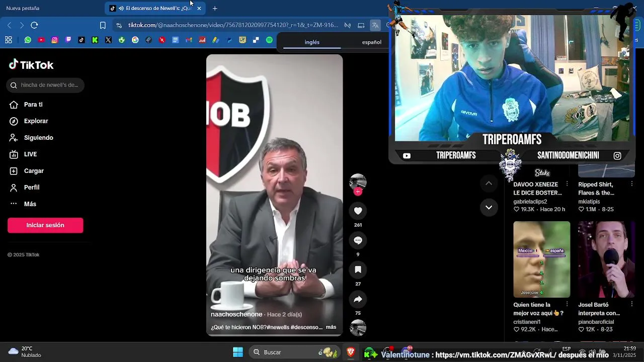Open the Google bookmark
This screenshot has width=644, height=362.
[x=135, y=40]
